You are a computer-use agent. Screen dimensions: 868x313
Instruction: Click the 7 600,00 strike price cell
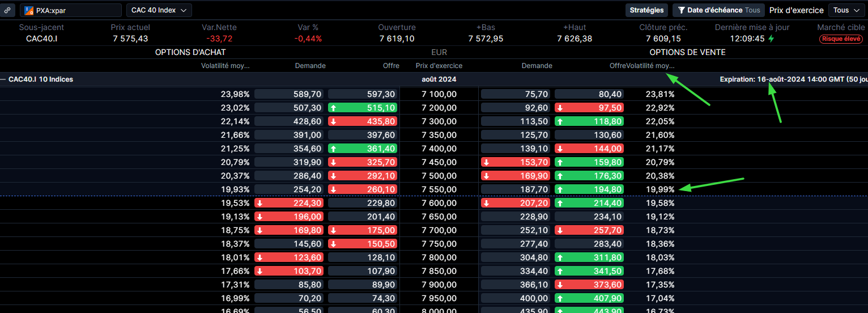(x=439, y=203)
